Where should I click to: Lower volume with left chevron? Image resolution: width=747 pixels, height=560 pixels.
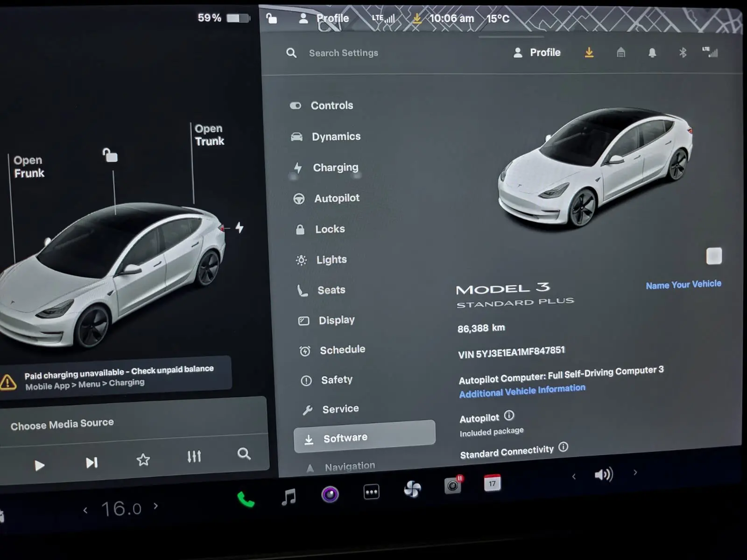[x=574, y=476]
